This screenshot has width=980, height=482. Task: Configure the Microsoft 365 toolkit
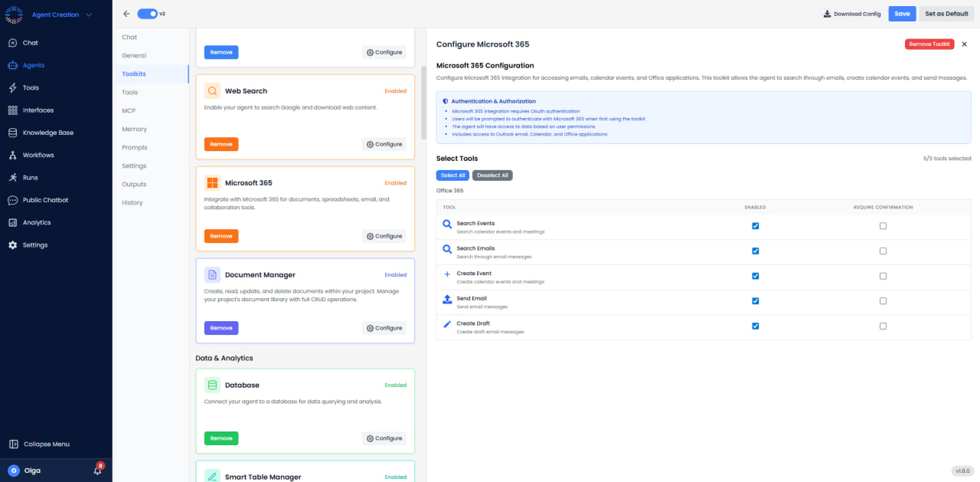click(384, 236)
